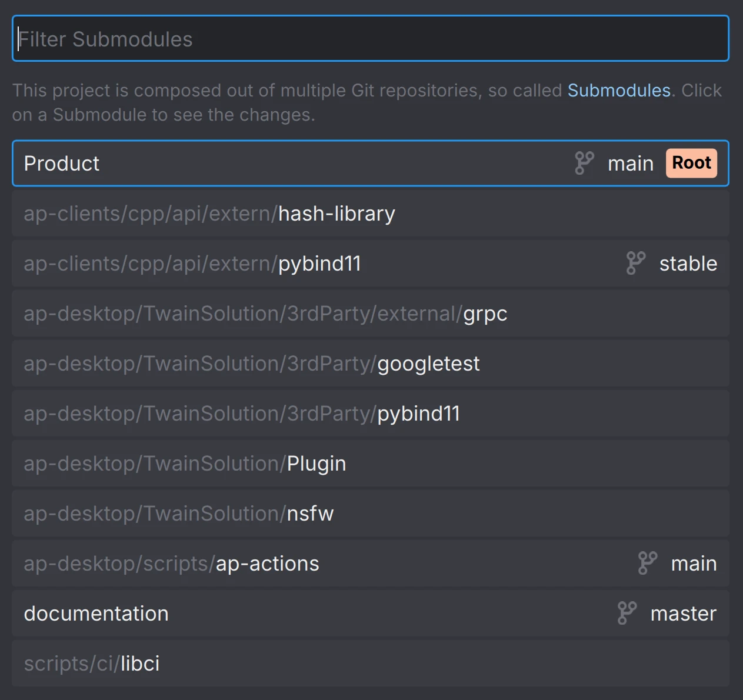The width and height of the screenshot is (743, 700).
Task: Click the branch icon next to stable
Action: pyautogui.click(x=635, y=264)
